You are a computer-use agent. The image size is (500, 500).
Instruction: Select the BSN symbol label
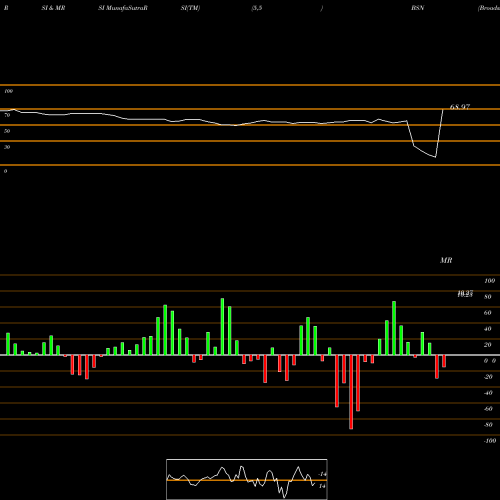(418, 8)
